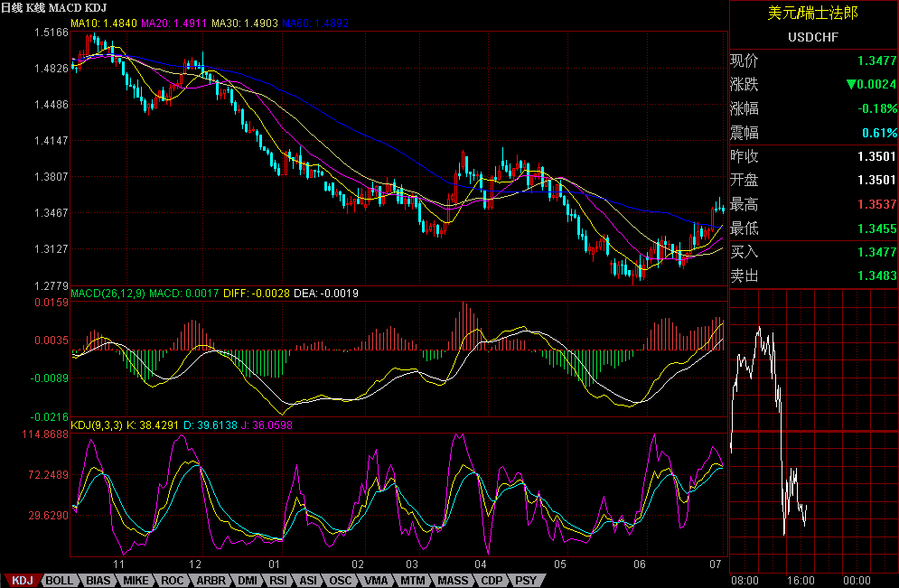The height and width of the screenshot is (588, 899).
Task: Open the BIAS indicator tab
Action: coord(98,581)
